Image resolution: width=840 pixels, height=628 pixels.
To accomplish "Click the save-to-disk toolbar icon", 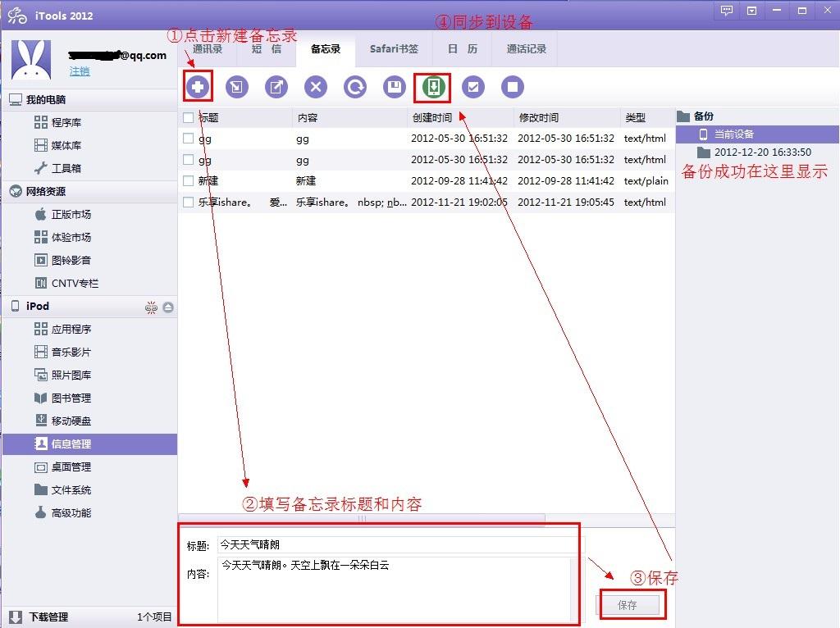I will [x=395, y=86].
